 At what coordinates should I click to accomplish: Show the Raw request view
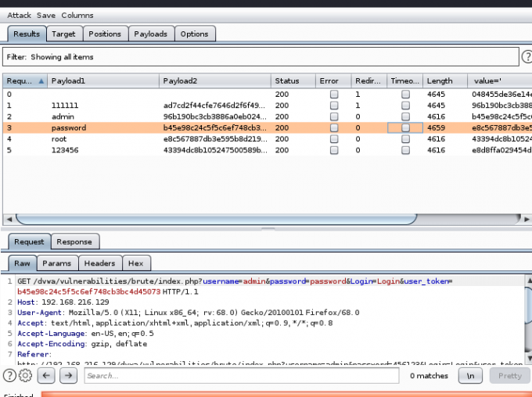(x=22, y=263)
